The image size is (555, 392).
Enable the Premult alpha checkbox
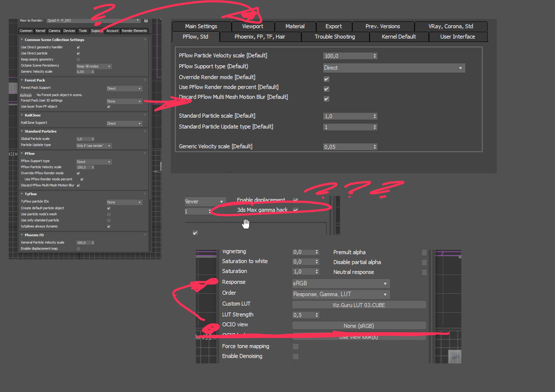[424, 253]
